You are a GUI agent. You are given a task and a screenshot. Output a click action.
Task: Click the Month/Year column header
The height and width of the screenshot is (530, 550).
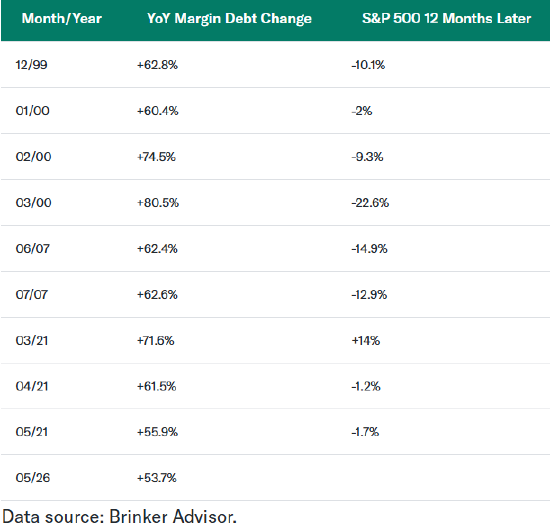pos(62,19)
